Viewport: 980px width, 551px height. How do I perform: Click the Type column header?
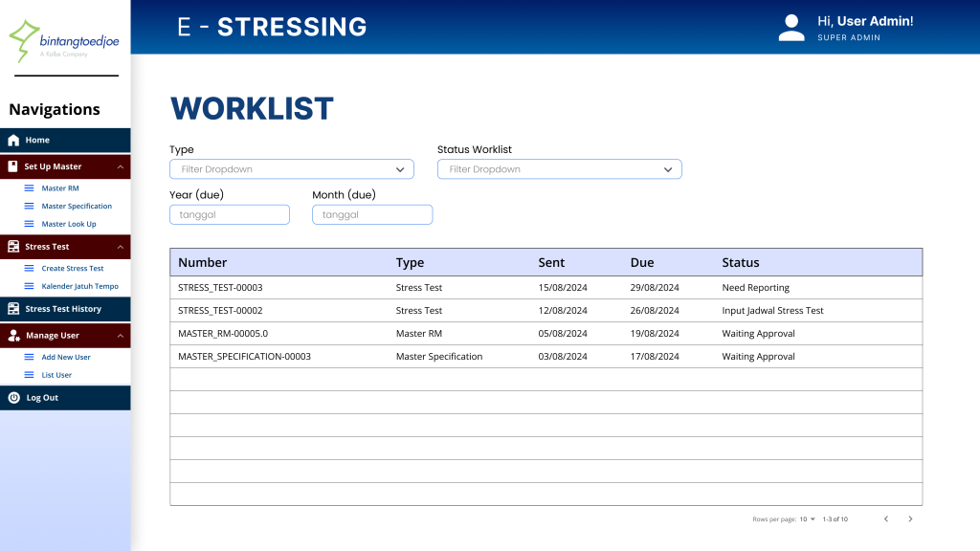410,262
